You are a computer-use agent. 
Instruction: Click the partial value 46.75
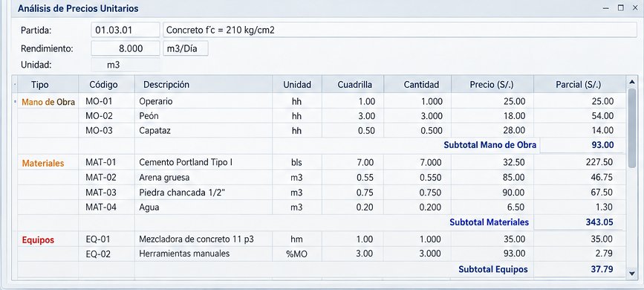(x=602, y=178)
